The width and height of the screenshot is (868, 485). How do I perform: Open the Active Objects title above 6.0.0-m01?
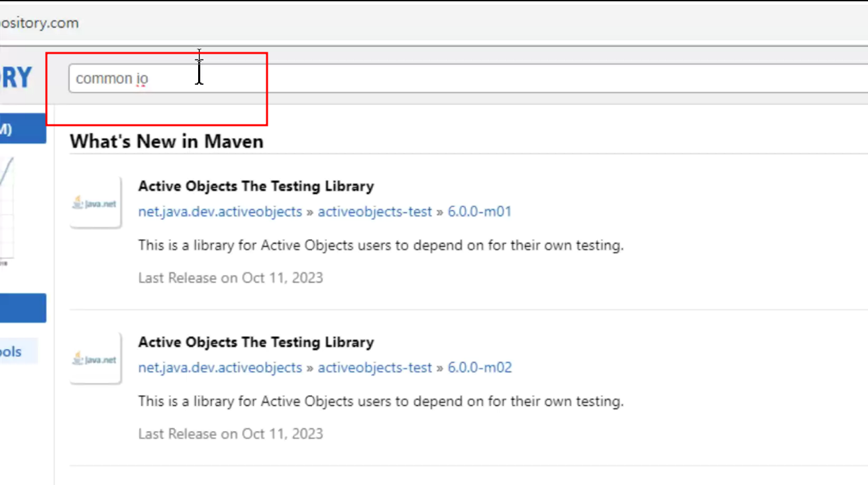(256, 186)
